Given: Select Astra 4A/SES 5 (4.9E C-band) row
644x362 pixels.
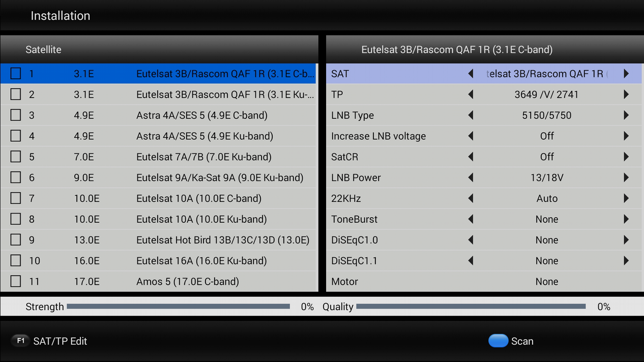Looking at the screenshot, I should 158,115.
